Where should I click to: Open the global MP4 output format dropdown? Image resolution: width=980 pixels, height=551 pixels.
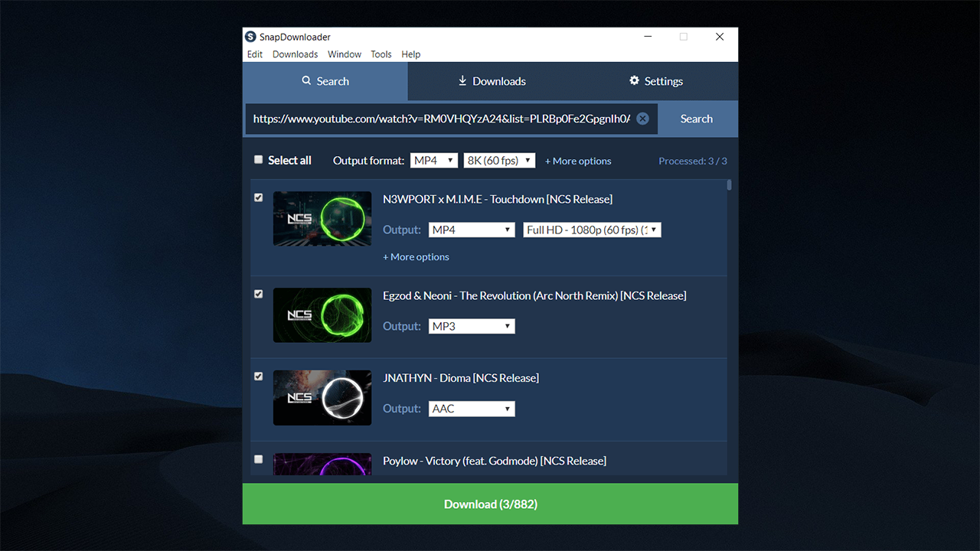[x=434, y=161]
